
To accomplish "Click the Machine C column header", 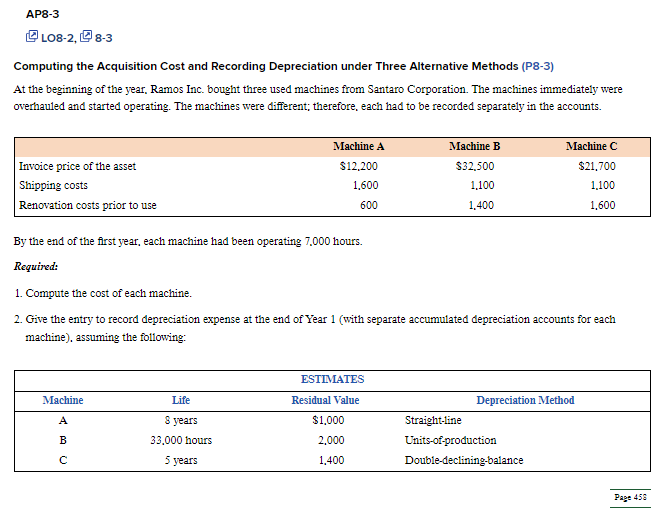I will click(x=591, y=146).
